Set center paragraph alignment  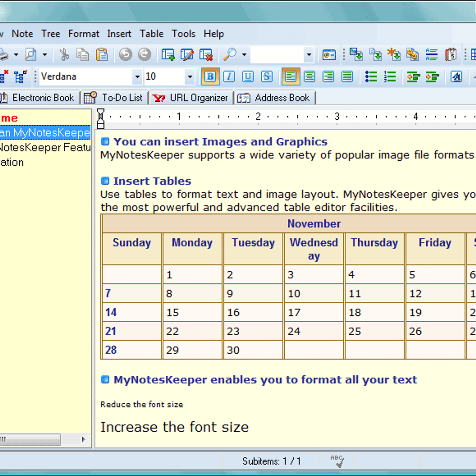tap(309, 77)
